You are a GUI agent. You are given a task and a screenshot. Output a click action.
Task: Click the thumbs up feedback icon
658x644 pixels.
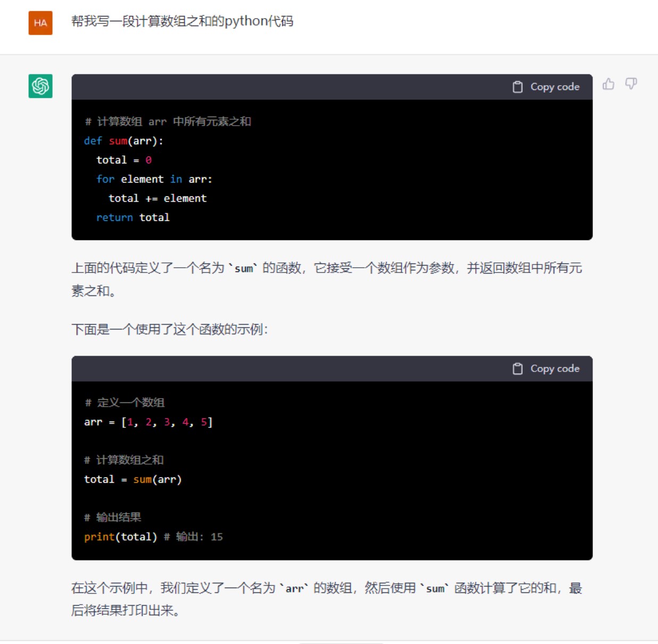pyautogui.click(x=608, y=84)
